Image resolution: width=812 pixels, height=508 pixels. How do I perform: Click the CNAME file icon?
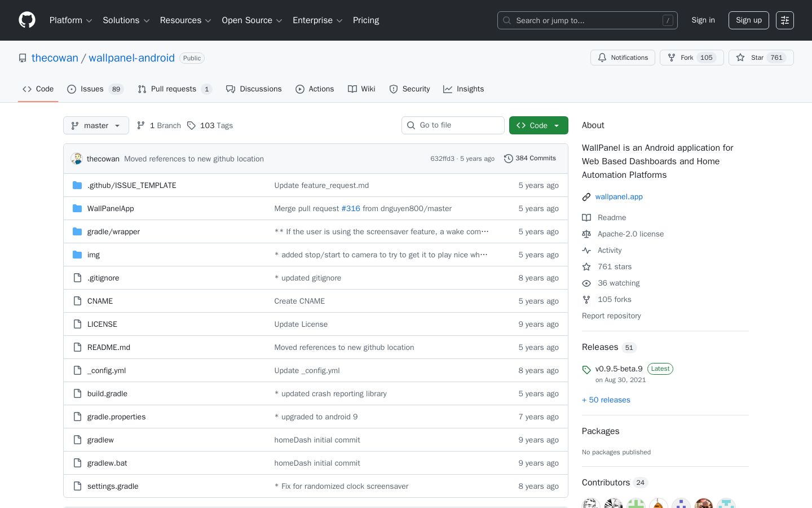click(x=77, y=301)
